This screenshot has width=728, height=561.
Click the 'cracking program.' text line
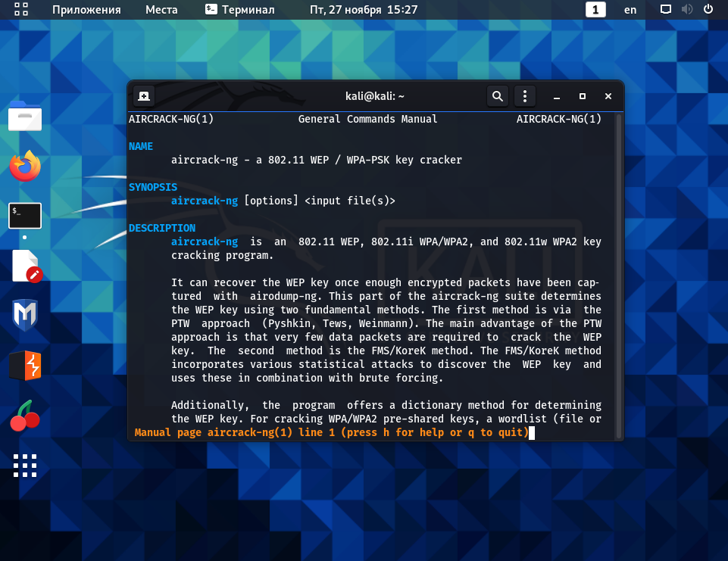222,255
